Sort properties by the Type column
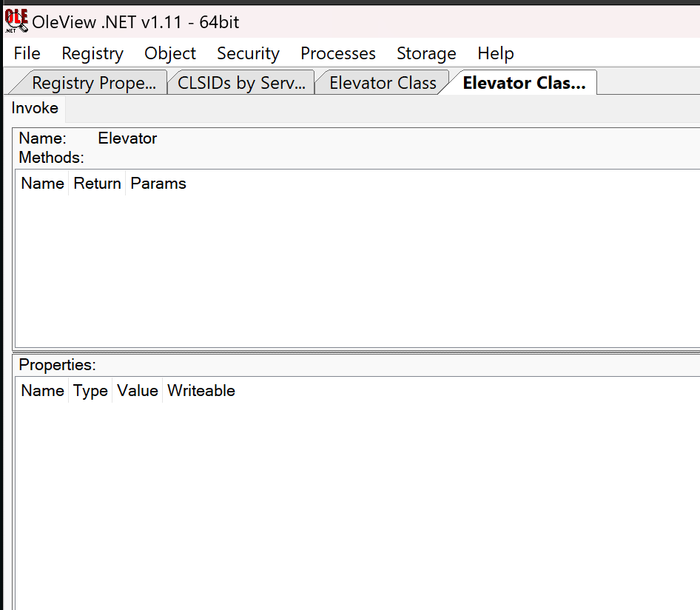This screenshot has width=700, height=610. point(90,391)
